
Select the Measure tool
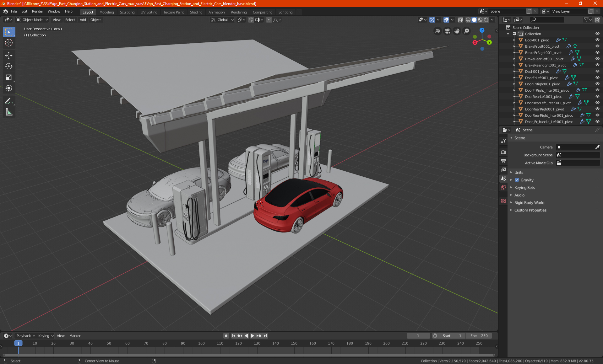9,112
